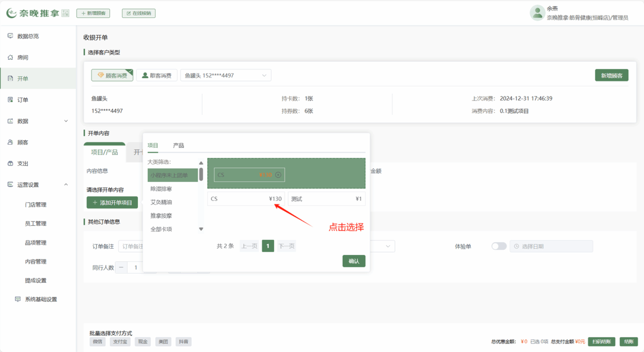Click the green 新增顾客 button on right
This screenshot has width=644, height=352.
[x=612, y=75]
